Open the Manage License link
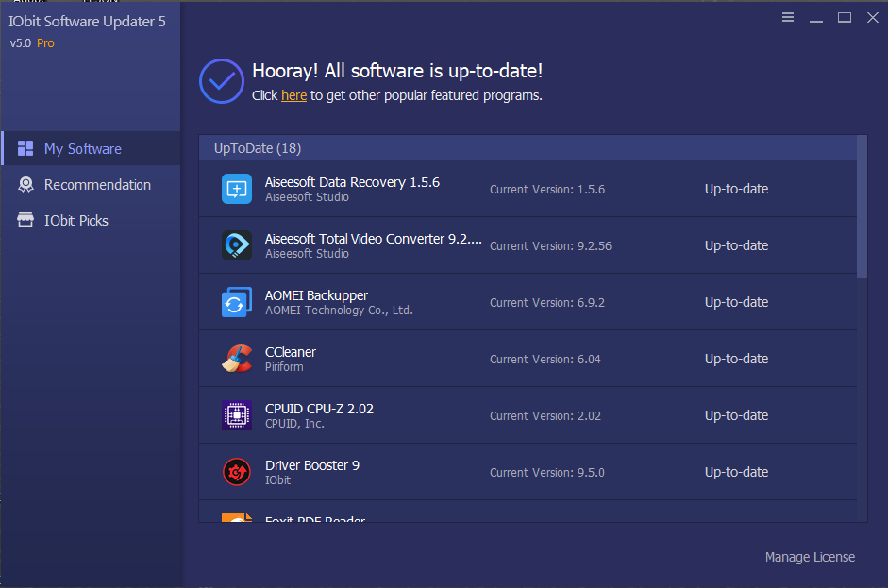Image resolution: width=888 pixels, height=588 pixels. point(810,558)
